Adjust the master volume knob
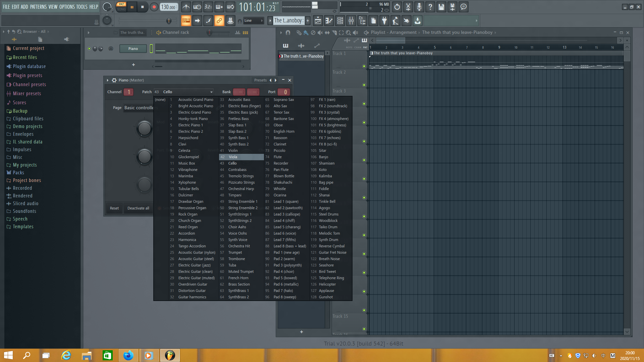The width and height of the screenshot is (644, 362). click(x=107, y=7)
